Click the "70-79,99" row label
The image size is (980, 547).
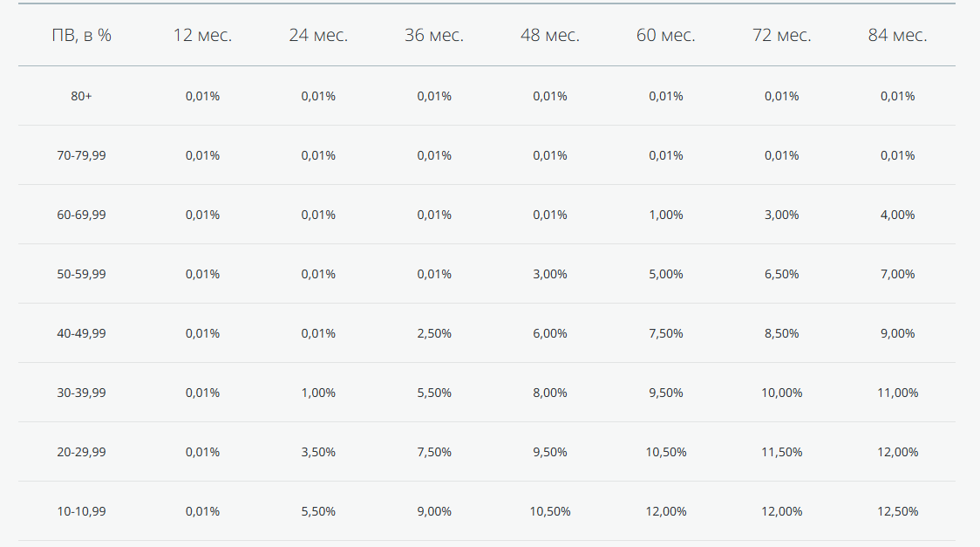point(82,155)
